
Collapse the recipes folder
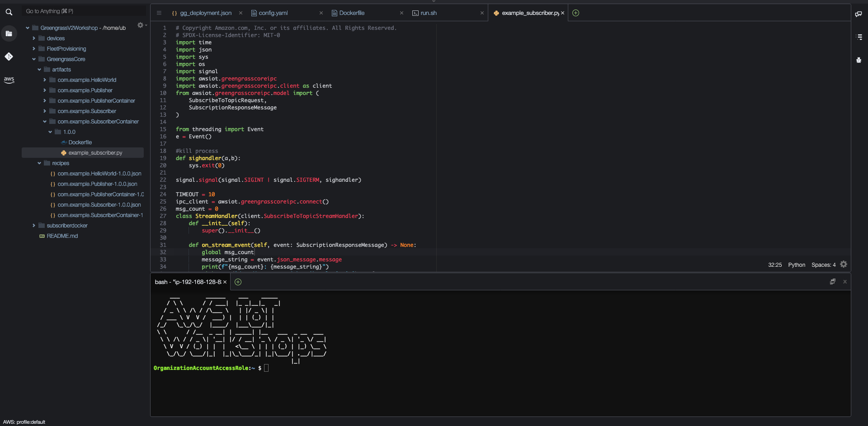pyautogui.click(x=39, y=163)
